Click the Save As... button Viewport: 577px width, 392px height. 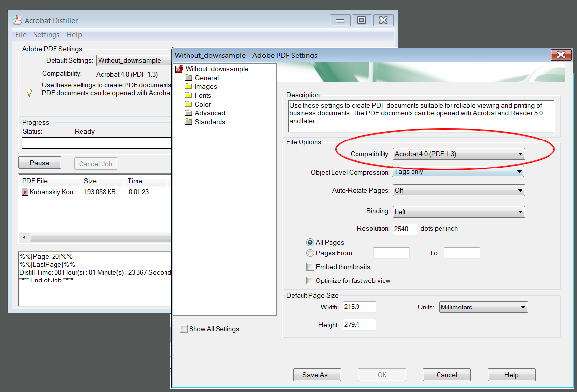coord(317,375)
